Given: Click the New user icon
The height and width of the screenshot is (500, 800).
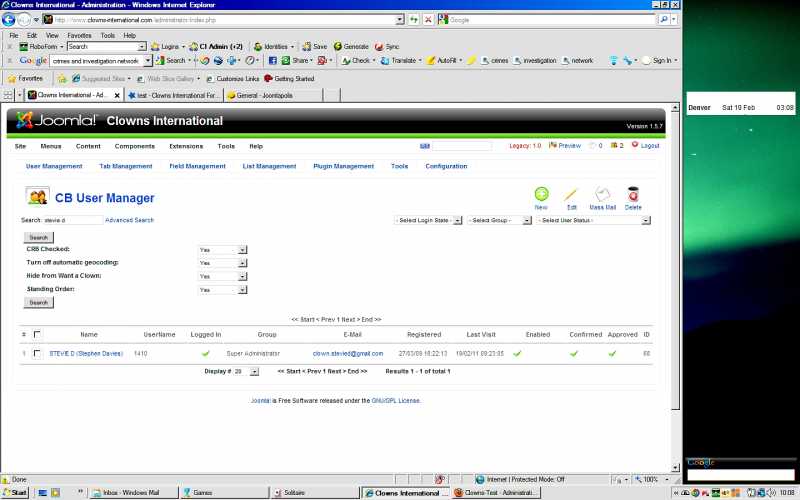Looking at the screenshot, I should coord(541,194).
